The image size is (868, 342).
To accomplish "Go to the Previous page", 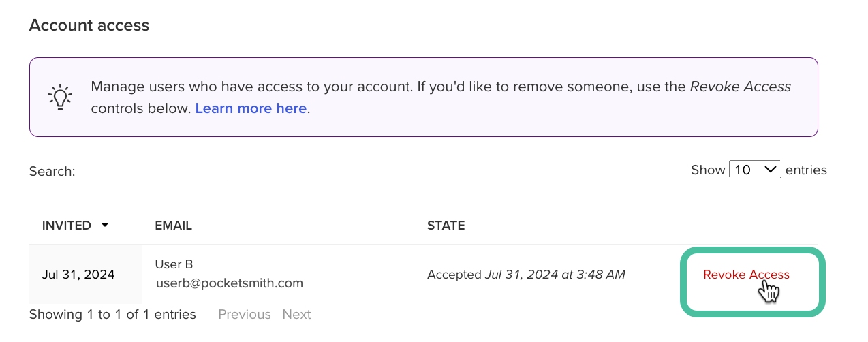I will [x=245, y=314].
